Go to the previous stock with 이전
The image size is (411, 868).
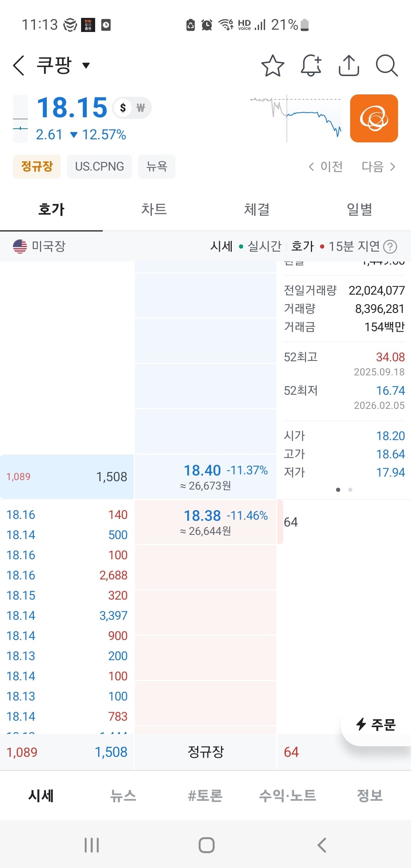point(325,166)
